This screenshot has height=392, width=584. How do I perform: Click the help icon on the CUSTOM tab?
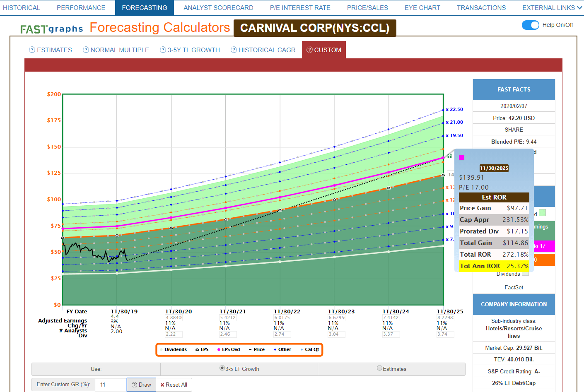pyautogui.click(x=309, y=50)
